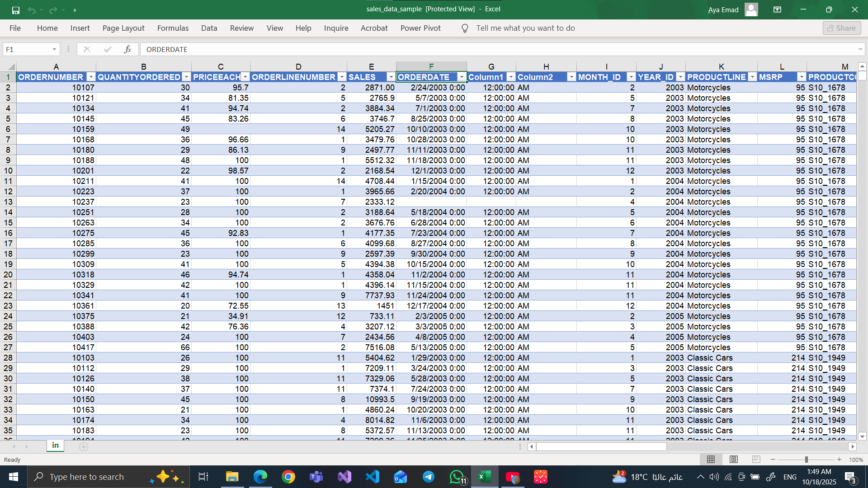Switch to Page Break Preview icon
The height and width of the screenshot is (488, 868).
pos(756,459)
